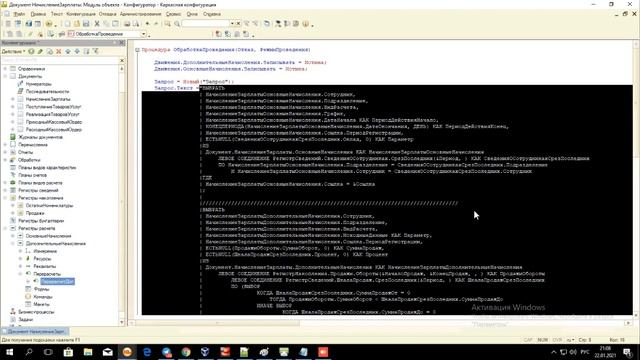
Task: Click the Open folder toolbar icon
Action: (x=77, y=24)
